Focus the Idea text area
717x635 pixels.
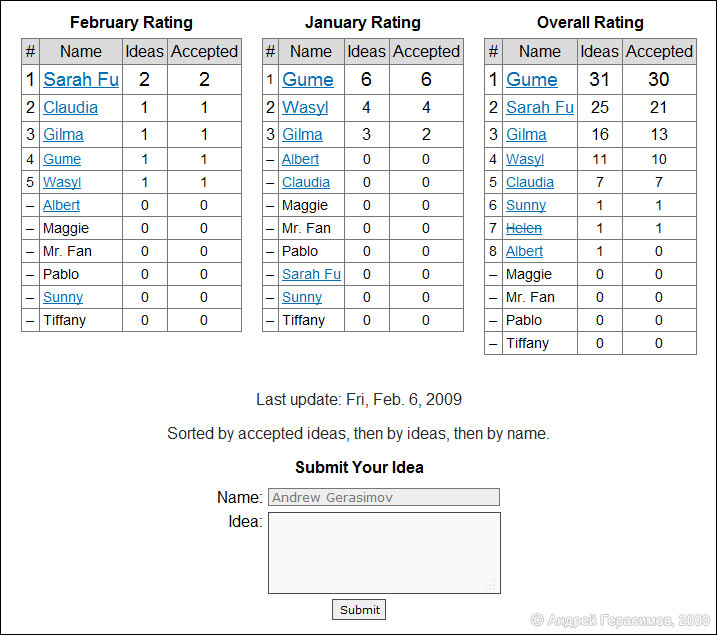(384, 553)
